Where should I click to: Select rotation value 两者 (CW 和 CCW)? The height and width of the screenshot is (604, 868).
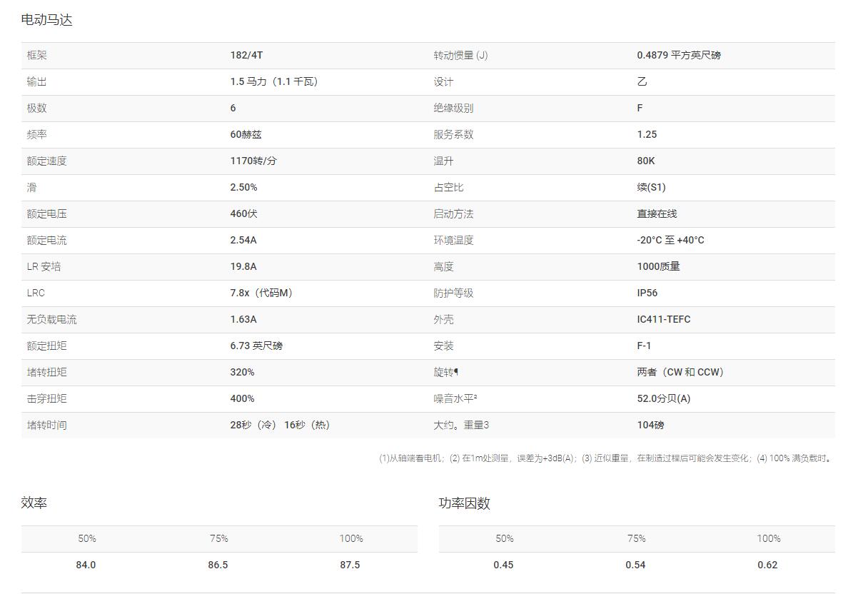[680, 372]
